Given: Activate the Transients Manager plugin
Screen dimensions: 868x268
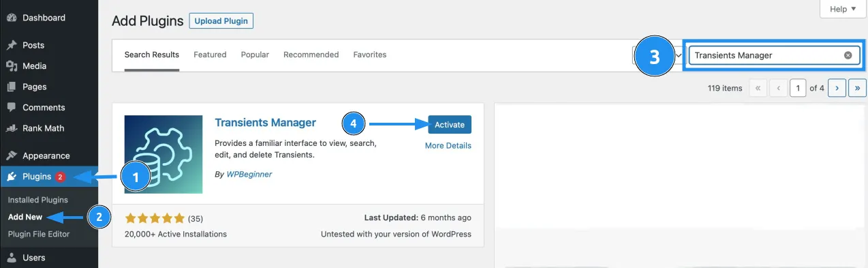Looking at the screenshot, I should 450,125.
